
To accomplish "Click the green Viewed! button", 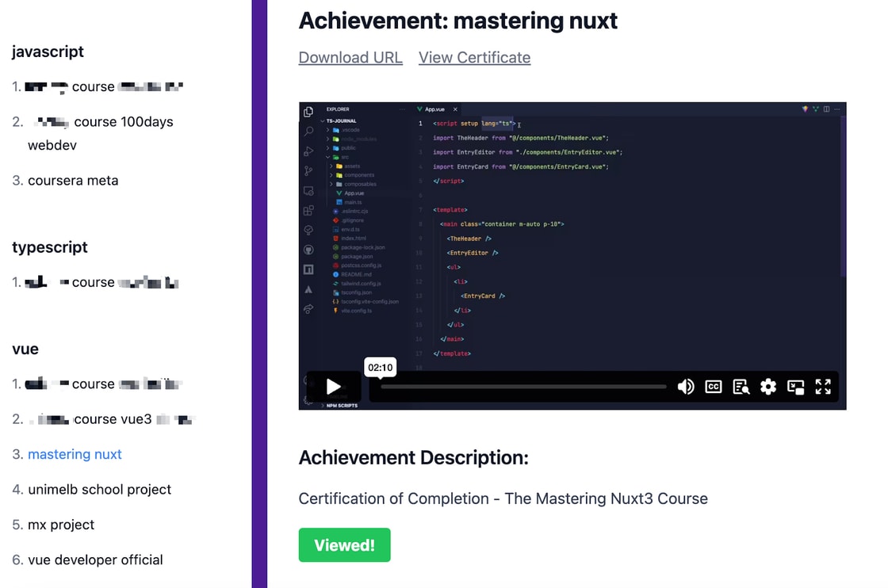I will click(x=344, y=545).
